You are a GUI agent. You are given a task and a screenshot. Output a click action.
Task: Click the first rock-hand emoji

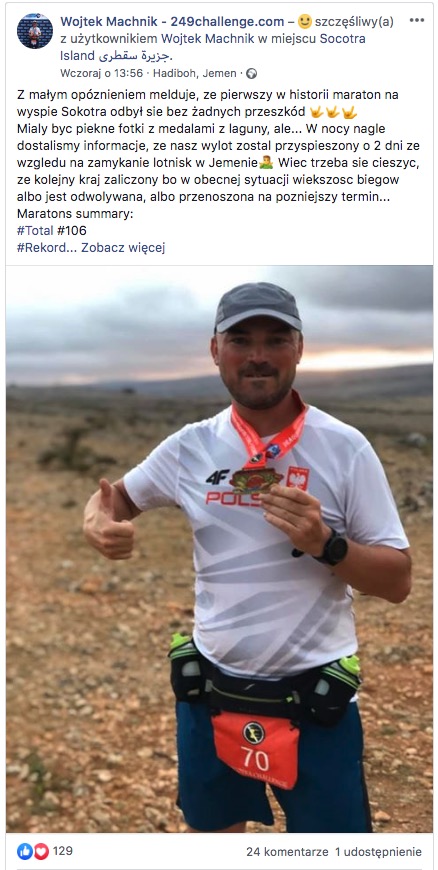click(316, 112)
